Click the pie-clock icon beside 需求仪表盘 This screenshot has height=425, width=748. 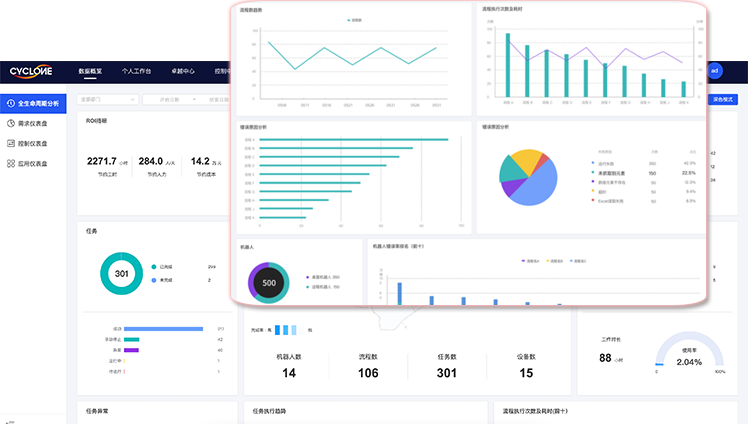tap(10, 124)
